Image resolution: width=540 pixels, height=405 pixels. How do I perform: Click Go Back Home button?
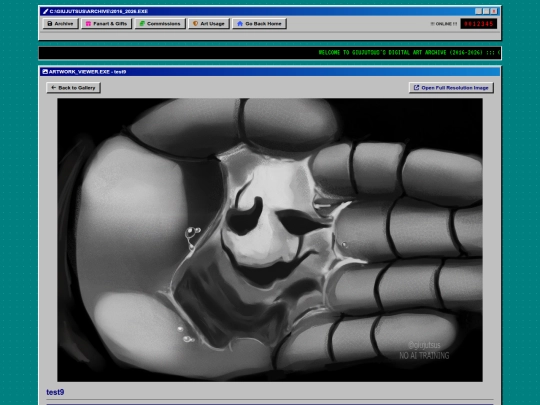[x=259, y=24]
